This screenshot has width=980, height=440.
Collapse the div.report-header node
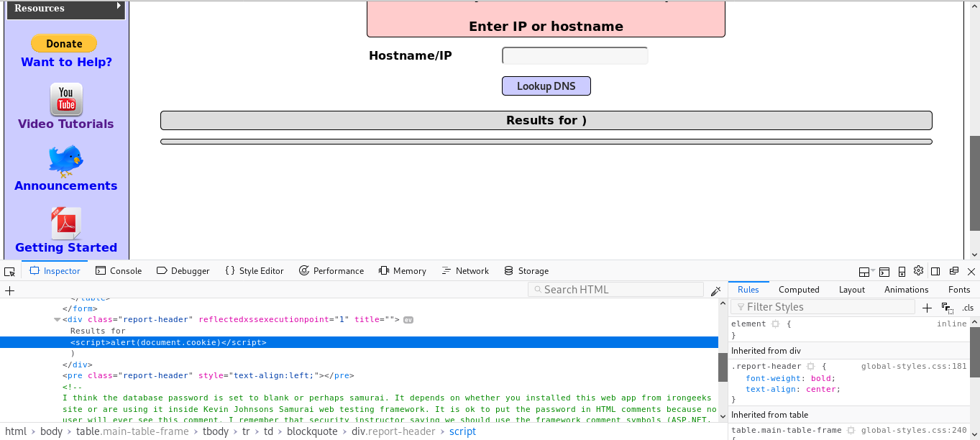pos(57,319)
